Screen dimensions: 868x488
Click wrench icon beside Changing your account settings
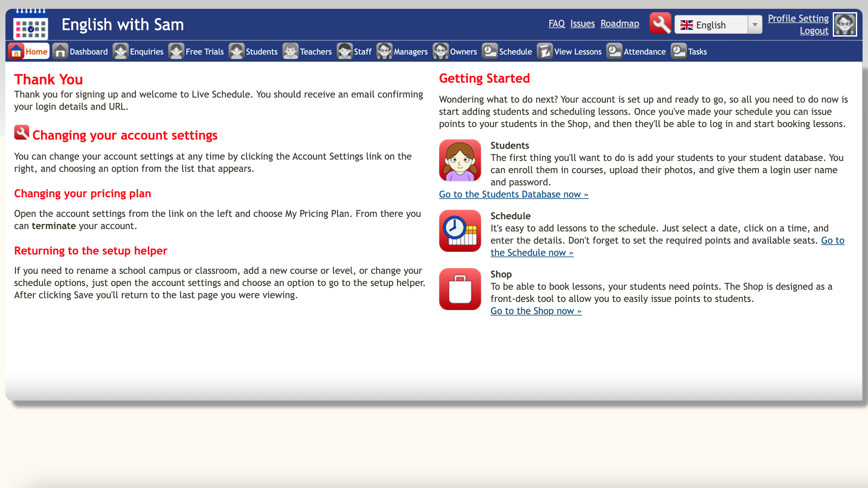tap(21, 133)
